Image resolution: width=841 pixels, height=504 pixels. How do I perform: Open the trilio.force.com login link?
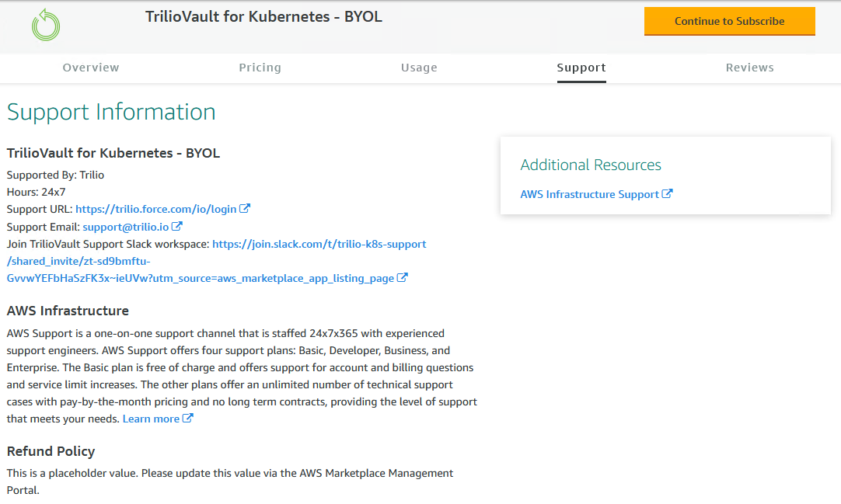[x=155, y=209]
